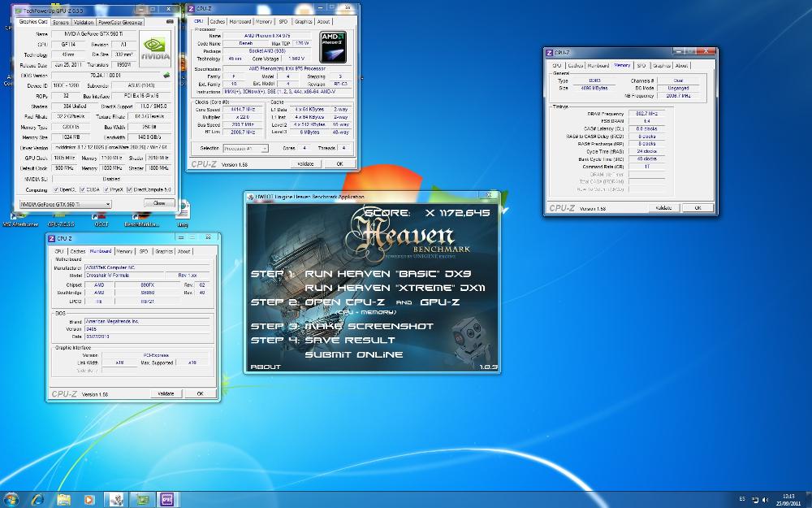Open PowerColor Giveaway tab in GPU-Z

[x=120, y=22]
